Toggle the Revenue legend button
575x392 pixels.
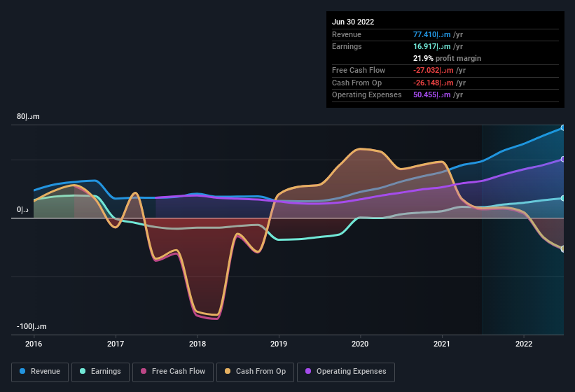click(40, 372)
